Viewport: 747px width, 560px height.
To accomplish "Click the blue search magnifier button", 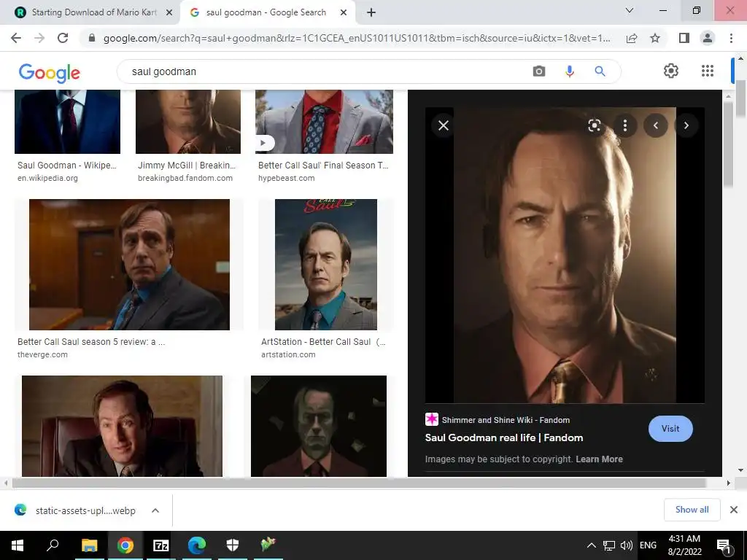I will point(600,71).
